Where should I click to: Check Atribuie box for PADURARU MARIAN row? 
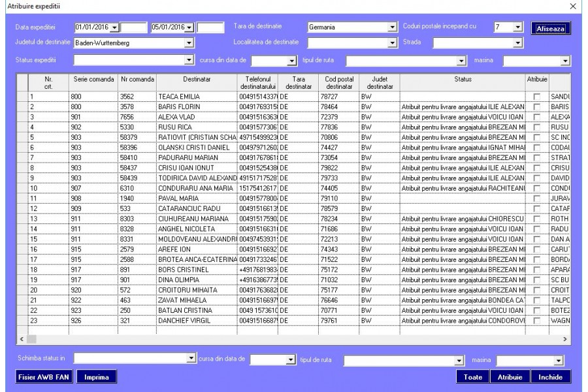(537, 158)
